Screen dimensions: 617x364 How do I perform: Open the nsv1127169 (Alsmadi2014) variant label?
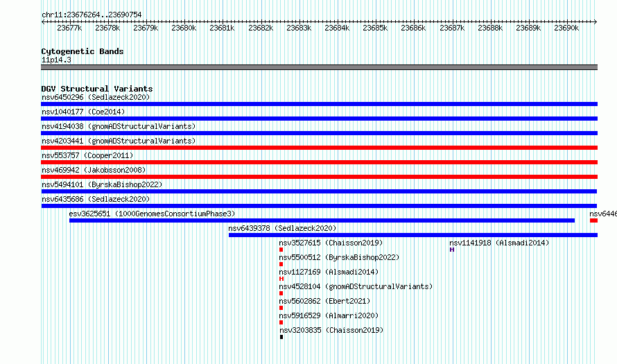click(329, 272)
